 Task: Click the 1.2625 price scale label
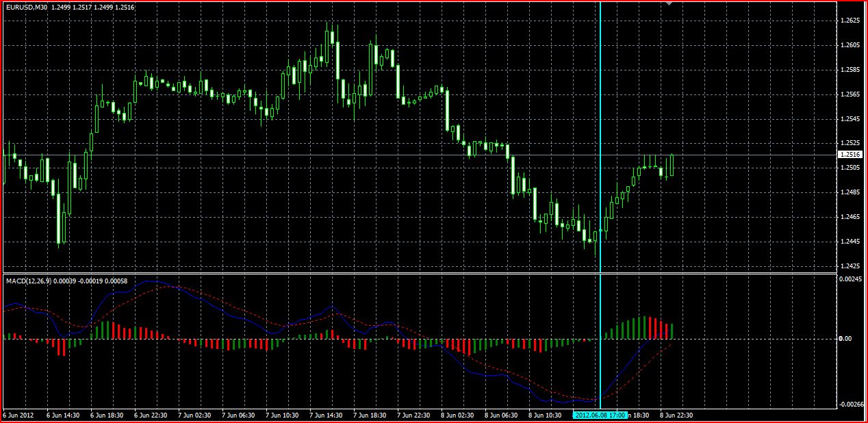pos(850,21)
